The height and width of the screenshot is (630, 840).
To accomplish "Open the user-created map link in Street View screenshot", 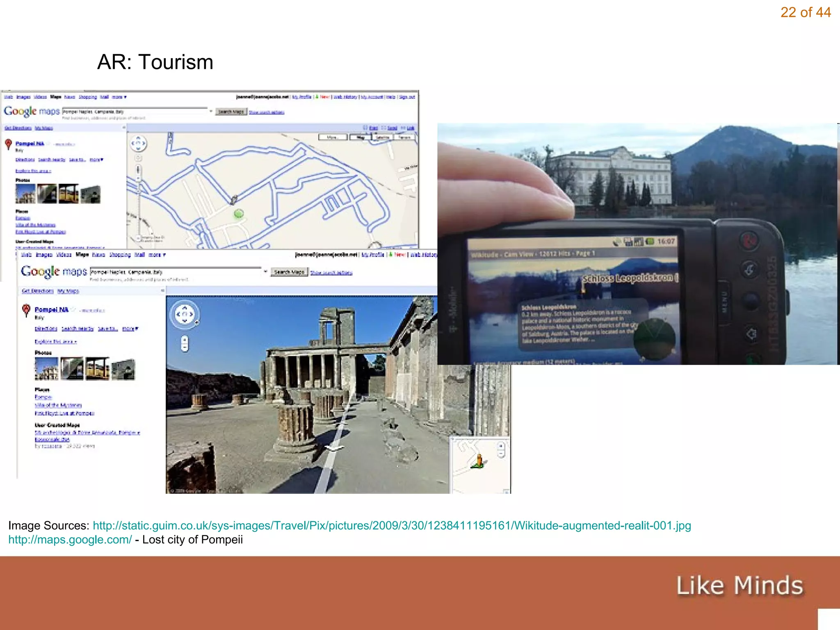I will click(x=87, y=436).
